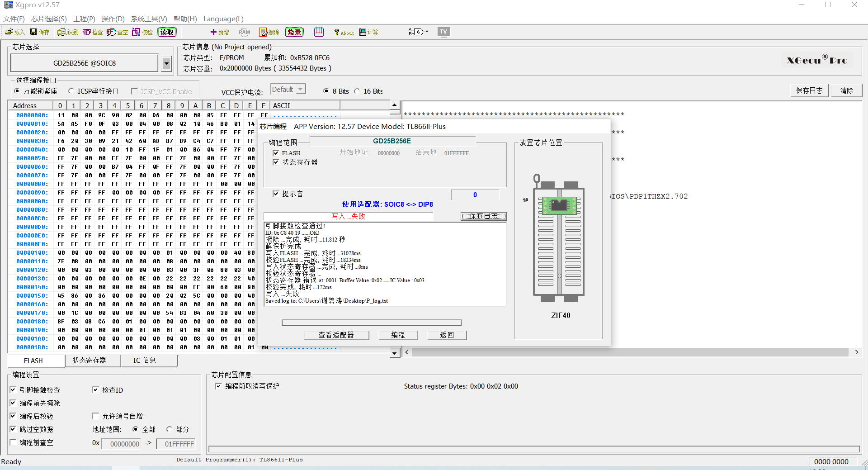Click the 擦除 (erase) toolbar icon
Image resolution: width=868 pixels, height=470 pixels.
tap(269, 32)
